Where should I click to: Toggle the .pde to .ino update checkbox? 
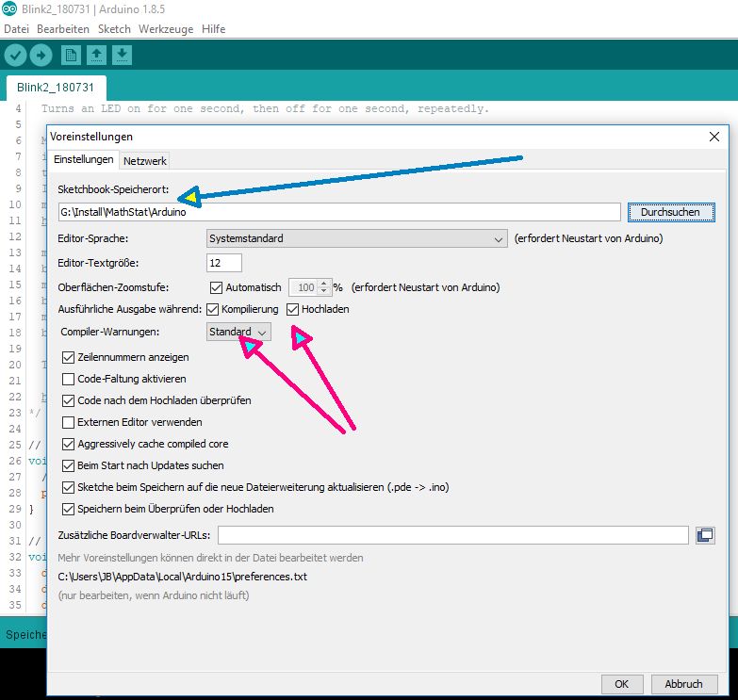click(x=68, y=487)
